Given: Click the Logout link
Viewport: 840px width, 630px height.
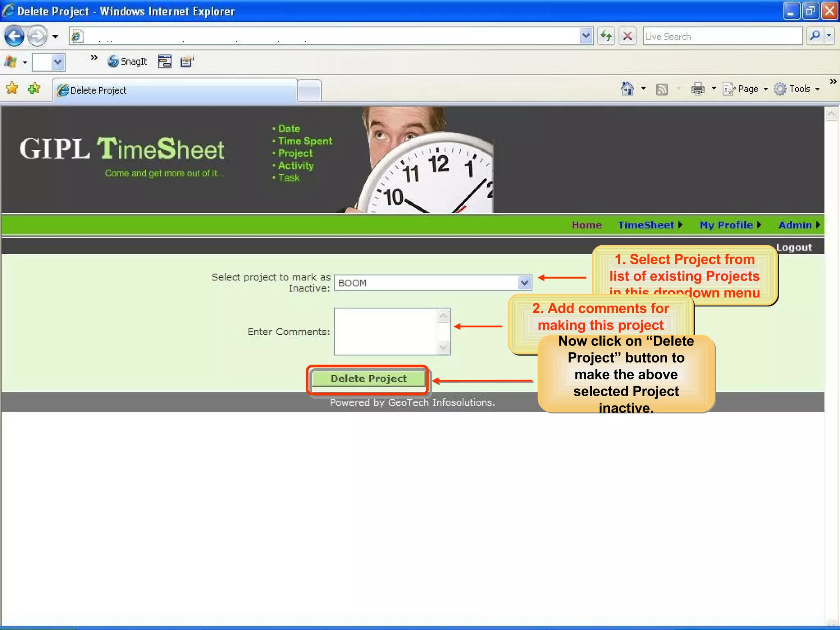Looking at the screenshot, I should coord(794,247).
